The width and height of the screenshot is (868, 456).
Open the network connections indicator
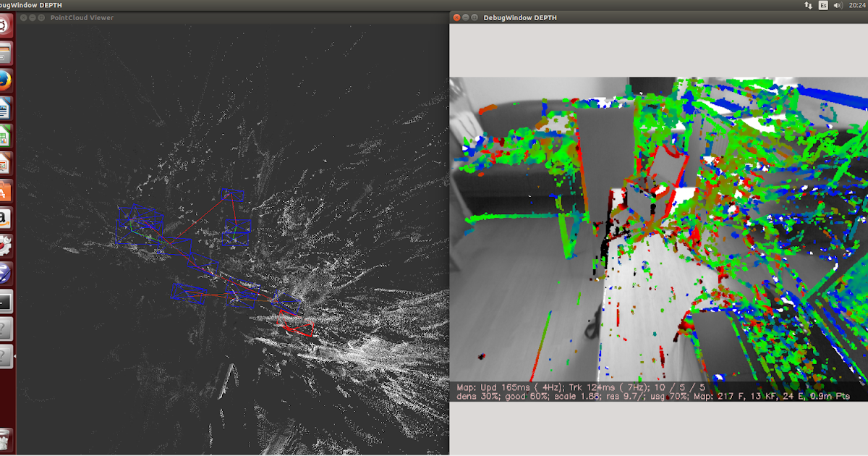[808, 5]
